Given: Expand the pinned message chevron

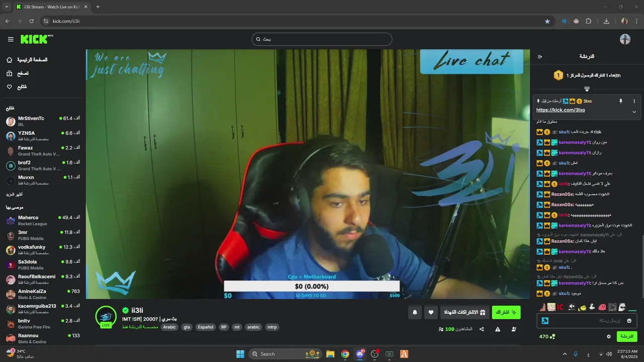Looking at the screenshot, I should (634, 112).
